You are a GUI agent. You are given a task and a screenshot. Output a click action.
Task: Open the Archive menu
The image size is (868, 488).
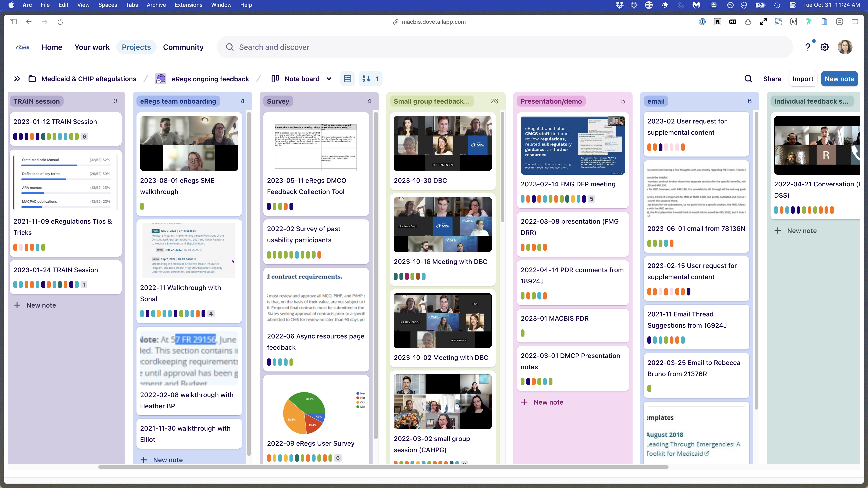156,5
